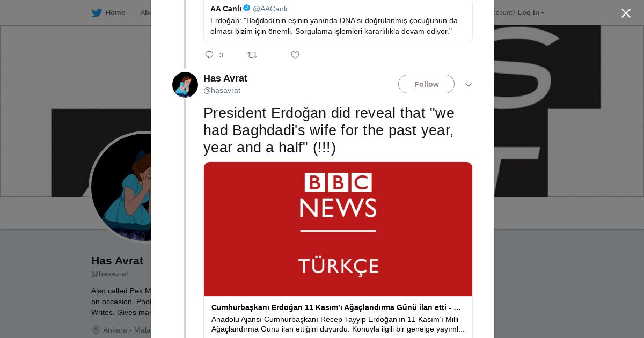Reply to the AA Canlı quote tweet

click(209, 55)
